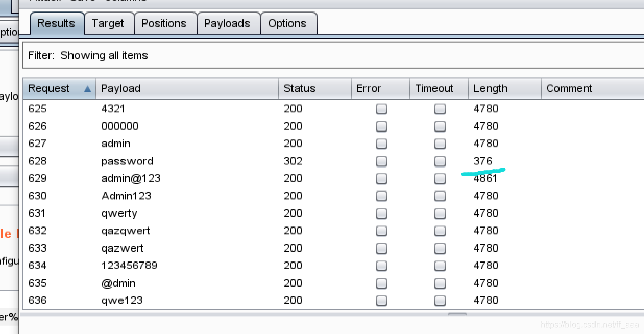Click the panel splitter handle below the table
The height and width of the screenshot is (334, 644).
[x=457, y=313]
